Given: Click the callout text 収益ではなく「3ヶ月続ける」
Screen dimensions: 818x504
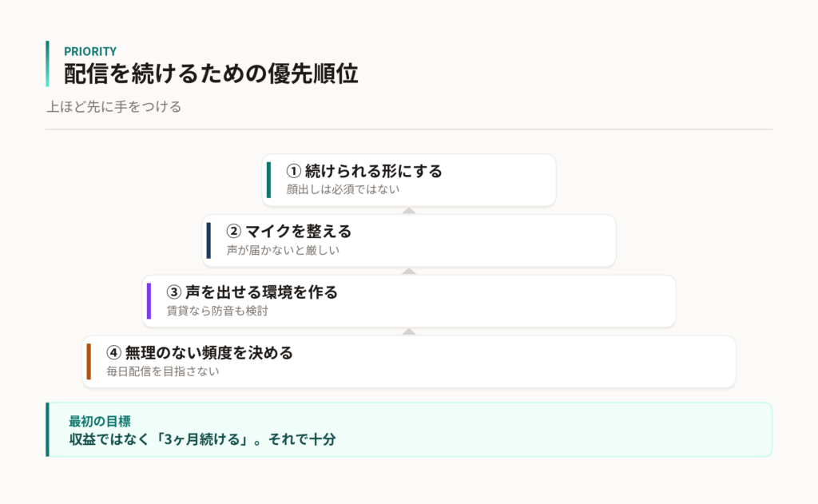Looking at the screenshot, I should (161, 439).
